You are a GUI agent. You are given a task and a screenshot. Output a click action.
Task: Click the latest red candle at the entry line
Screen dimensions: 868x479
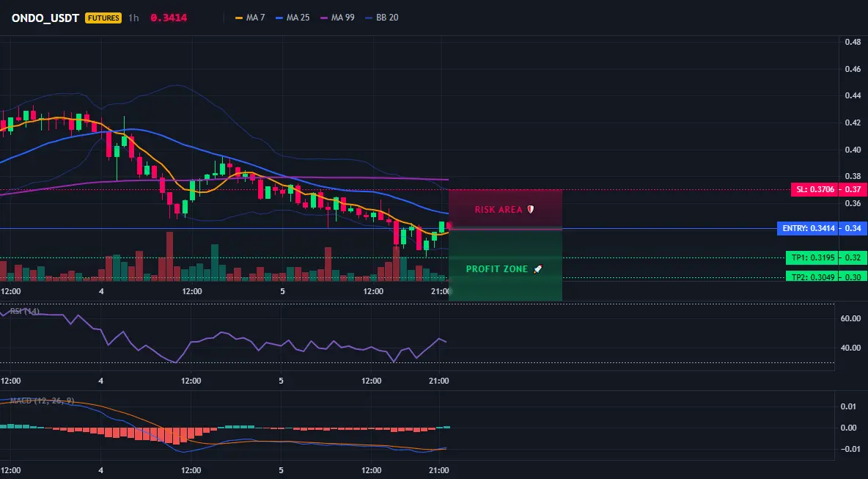449,225
